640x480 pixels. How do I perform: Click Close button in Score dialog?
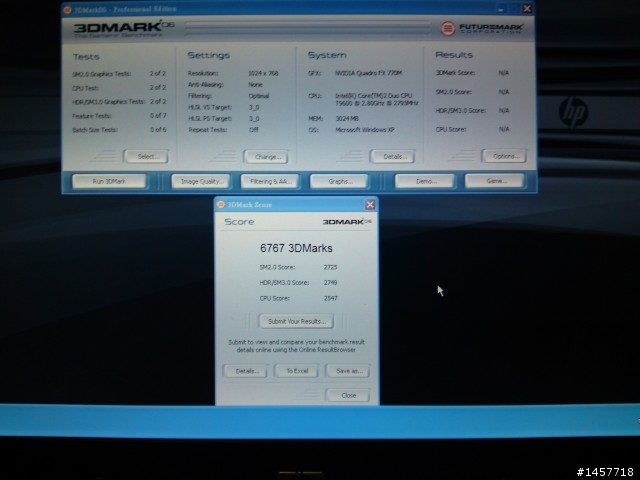[348, 395]
